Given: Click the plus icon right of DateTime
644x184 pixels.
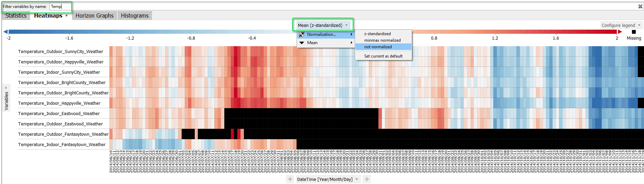Looking at the screenshot, I should pyautogui.click(x=367, y=179).
